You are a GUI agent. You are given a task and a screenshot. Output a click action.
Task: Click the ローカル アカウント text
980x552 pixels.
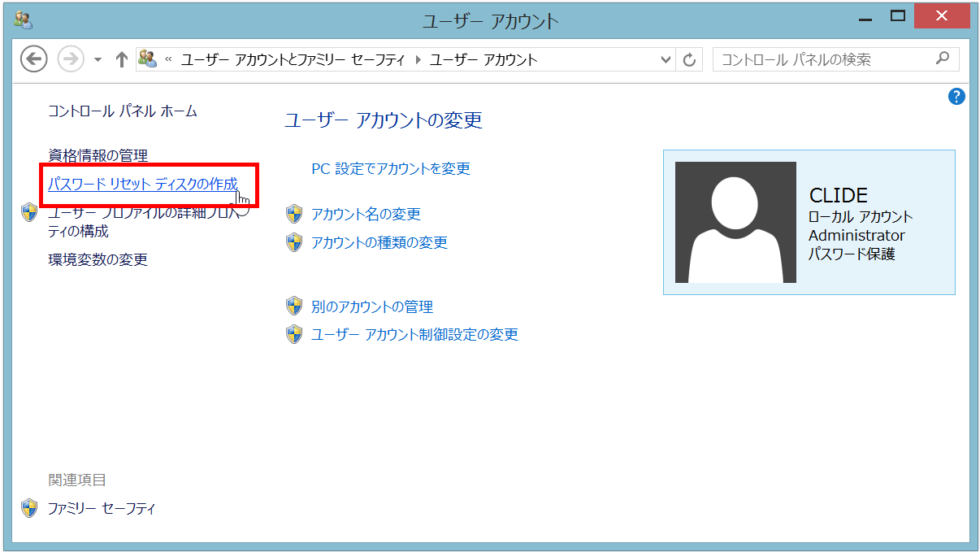(861, 217)
